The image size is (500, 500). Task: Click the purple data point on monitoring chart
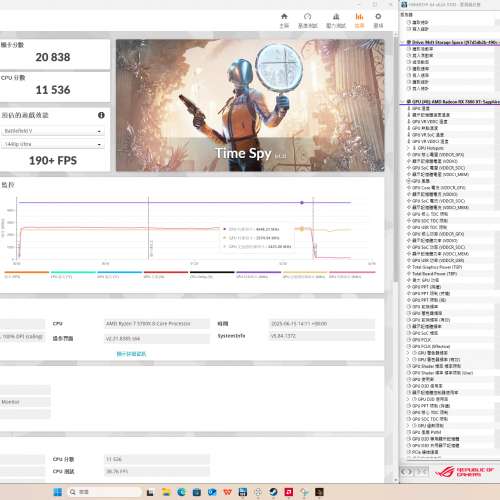[302, 203]
